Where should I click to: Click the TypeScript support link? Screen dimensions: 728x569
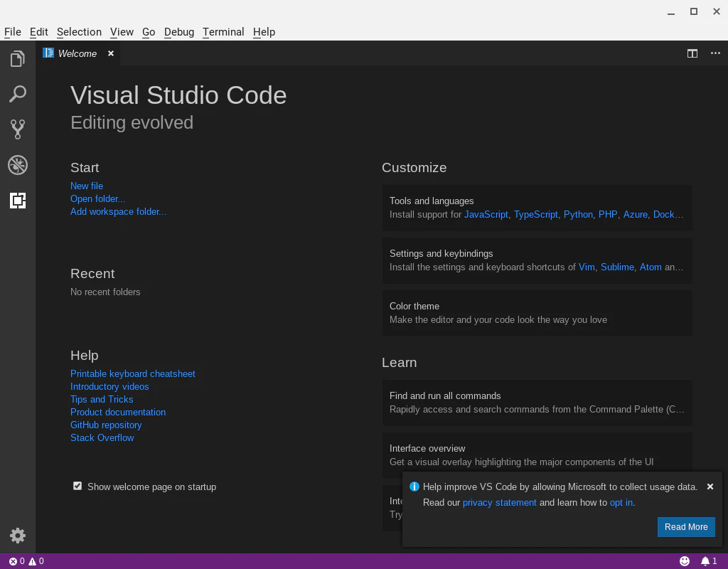(536, 214)
